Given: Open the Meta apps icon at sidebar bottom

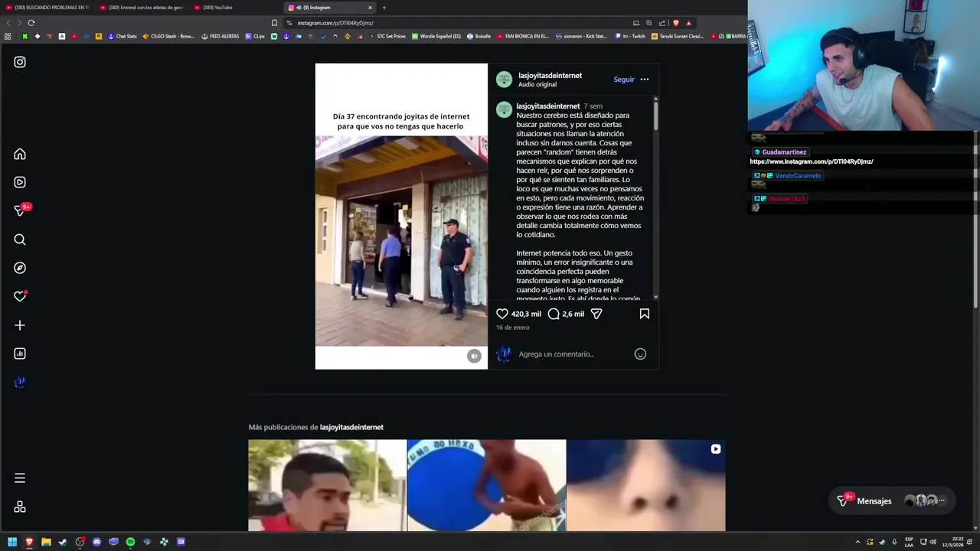Looking at the screenshot, I should coord(20,507).
